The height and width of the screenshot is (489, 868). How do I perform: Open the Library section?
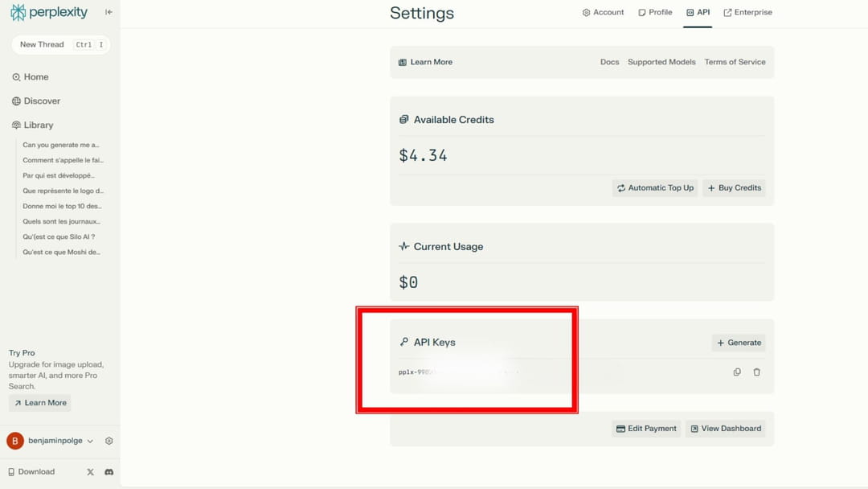33,125
